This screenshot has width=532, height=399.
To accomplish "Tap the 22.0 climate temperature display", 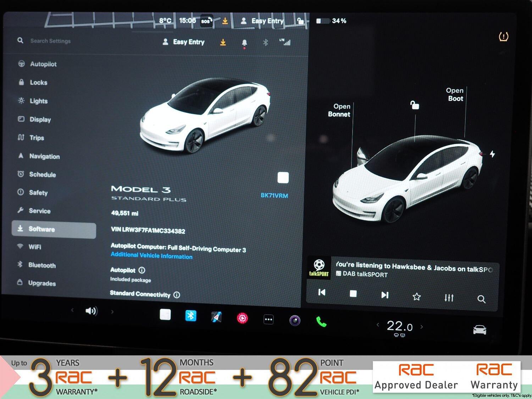I will tap(400, 326).
